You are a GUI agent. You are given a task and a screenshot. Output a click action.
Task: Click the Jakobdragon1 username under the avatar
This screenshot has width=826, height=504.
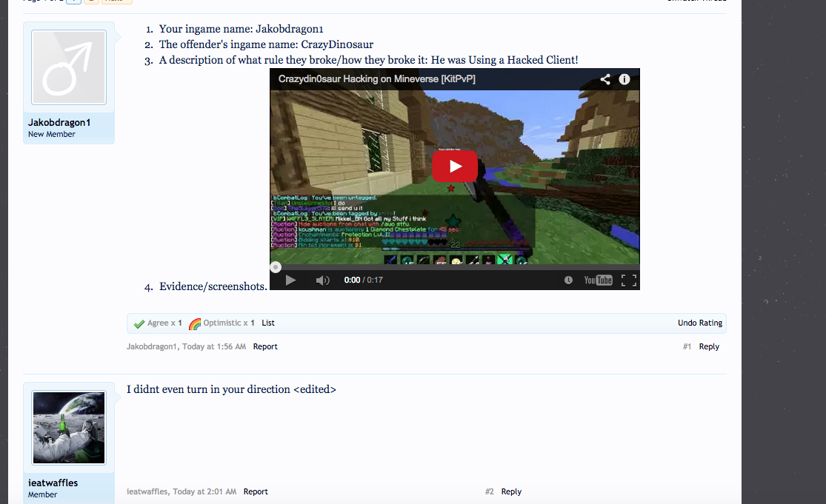point(59,123)
